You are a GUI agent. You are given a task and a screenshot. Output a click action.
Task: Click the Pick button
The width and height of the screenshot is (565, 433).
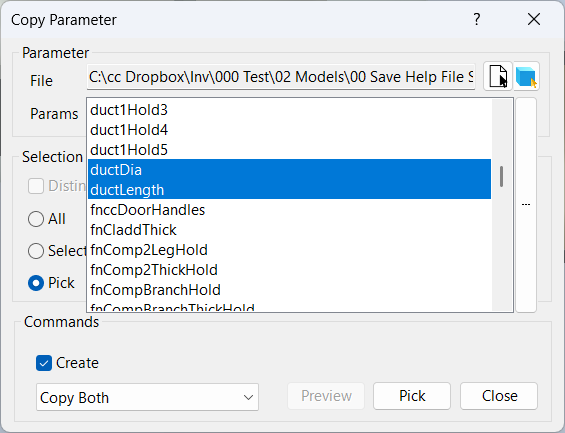coord(412,396)
